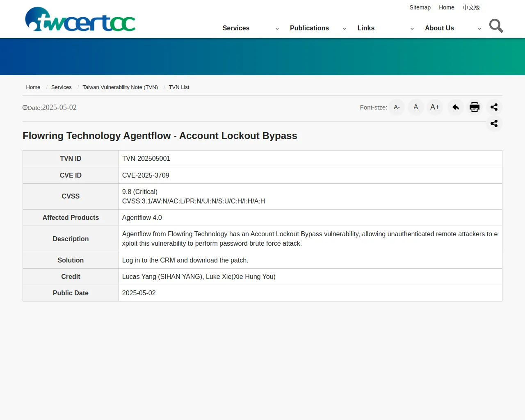Click the CVSS header cell

[71, 196]
